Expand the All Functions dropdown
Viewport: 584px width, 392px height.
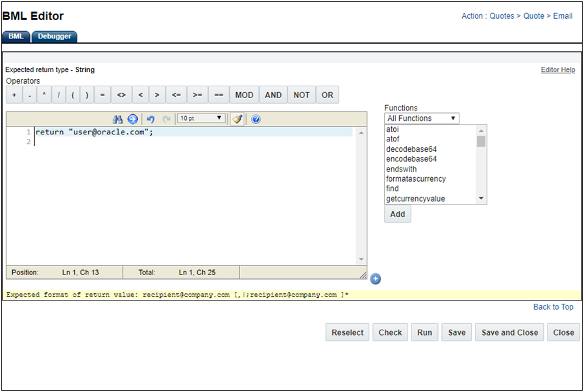click(422, 118)
